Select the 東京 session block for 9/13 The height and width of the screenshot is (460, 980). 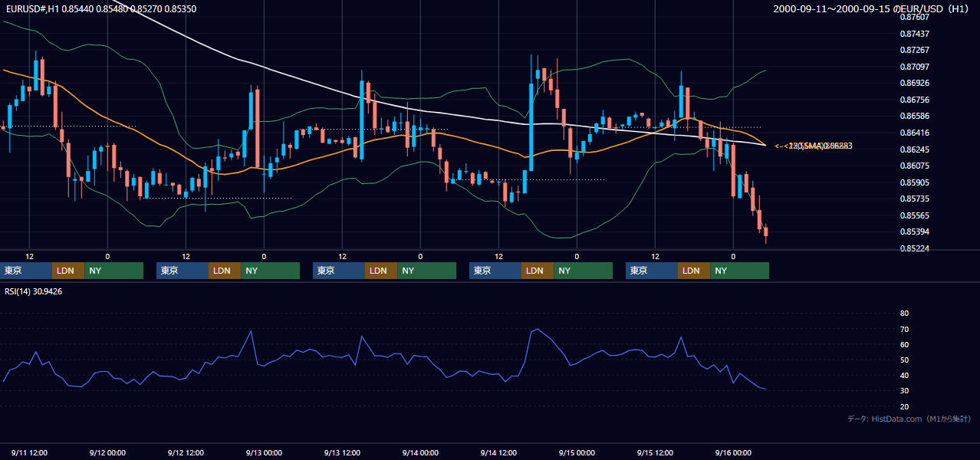[x=339, y=271]
